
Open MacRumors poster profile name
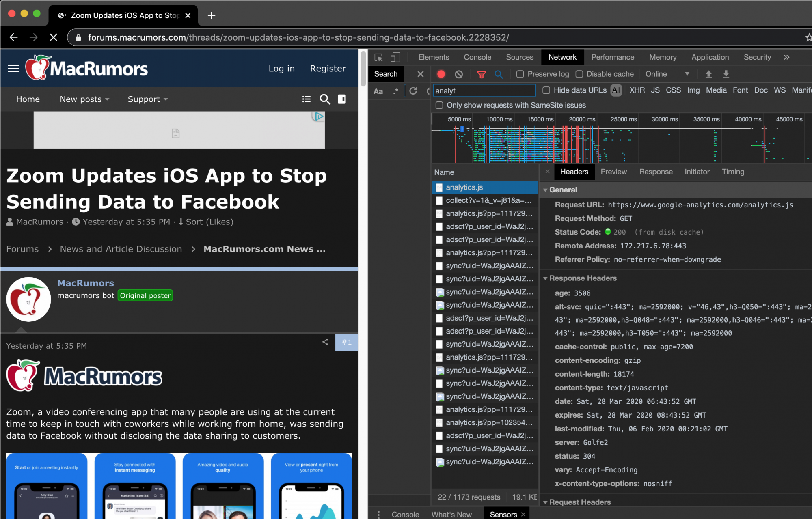(x=86, y=283)
